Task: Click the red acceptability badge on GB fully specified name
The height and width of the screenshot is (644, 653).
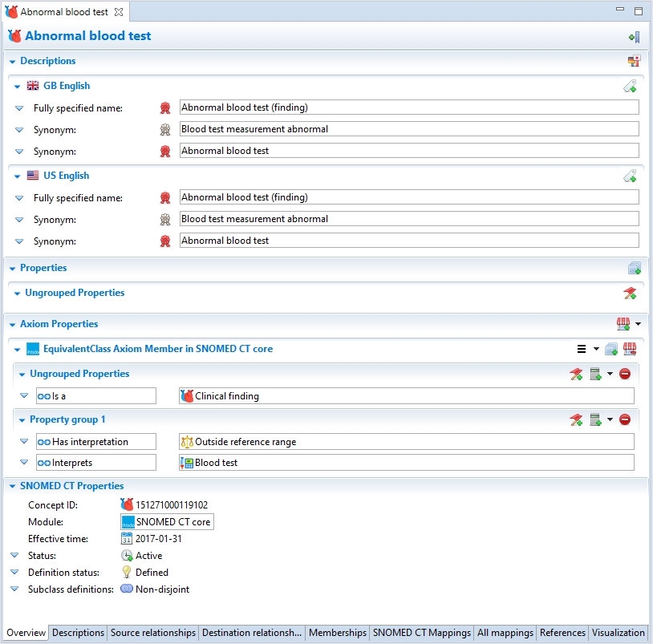Action: click(165, 108)
